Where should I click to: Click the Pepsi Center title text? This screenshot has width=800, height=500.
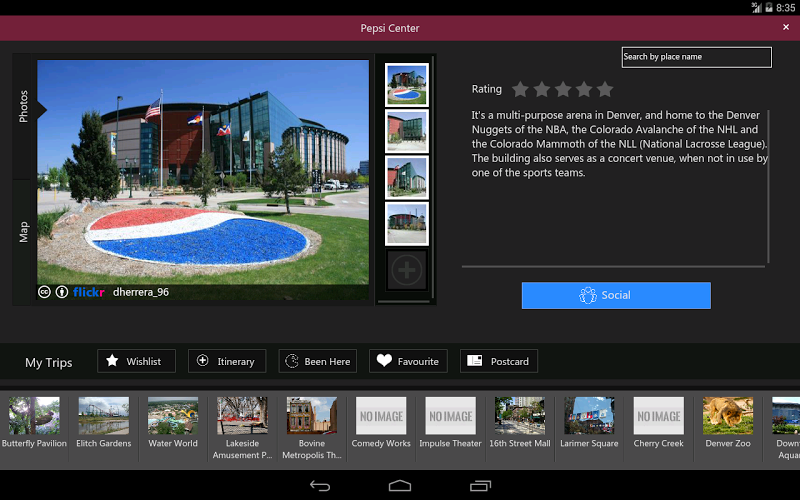click(x=390, y=28)
